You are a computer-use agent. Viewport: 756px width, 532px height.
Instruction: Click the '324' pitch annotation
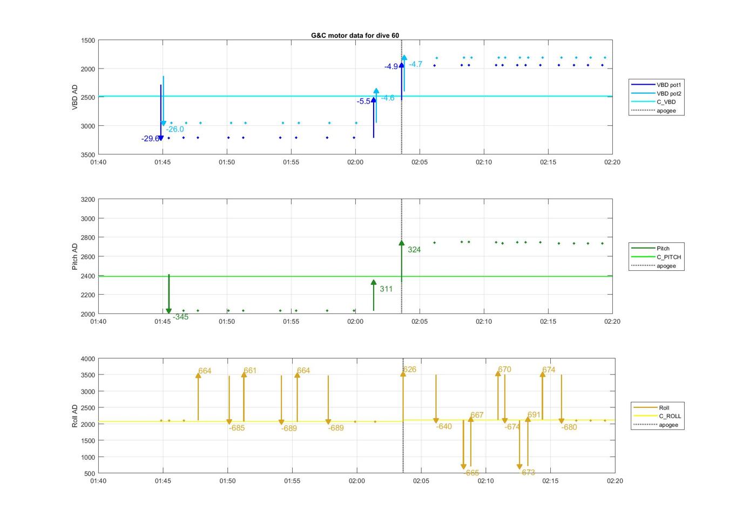[x=414, y=249]
